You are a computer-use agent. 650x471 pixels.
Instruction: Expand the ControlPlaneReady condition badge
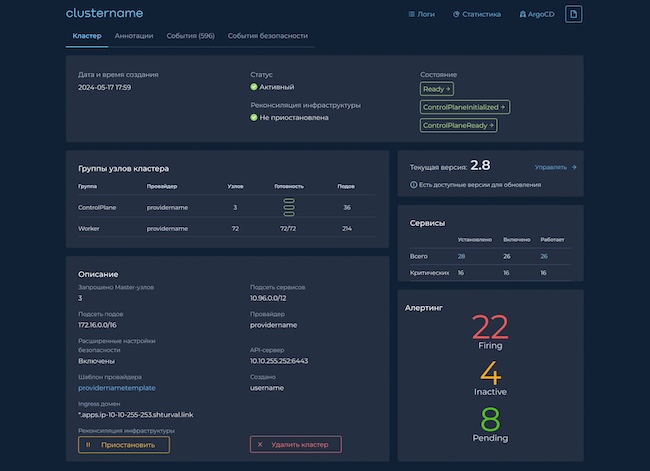[x=459, y=125]
